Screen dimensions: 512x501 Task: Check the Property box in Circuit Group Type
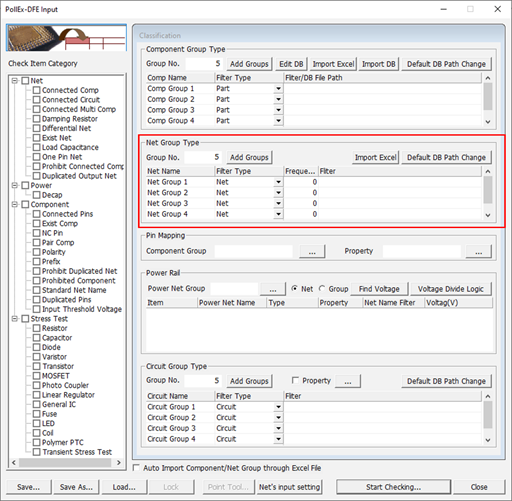point(295,380)
